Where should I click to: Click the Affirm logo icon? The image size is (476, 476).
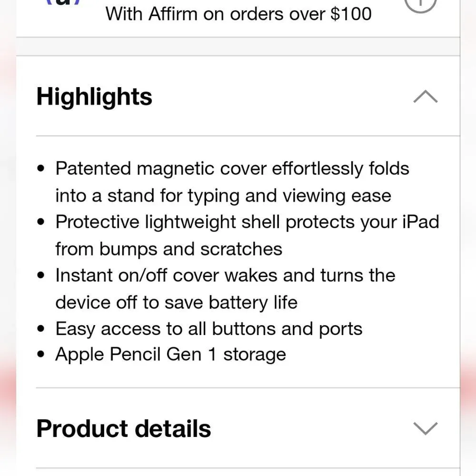[63, 2]
